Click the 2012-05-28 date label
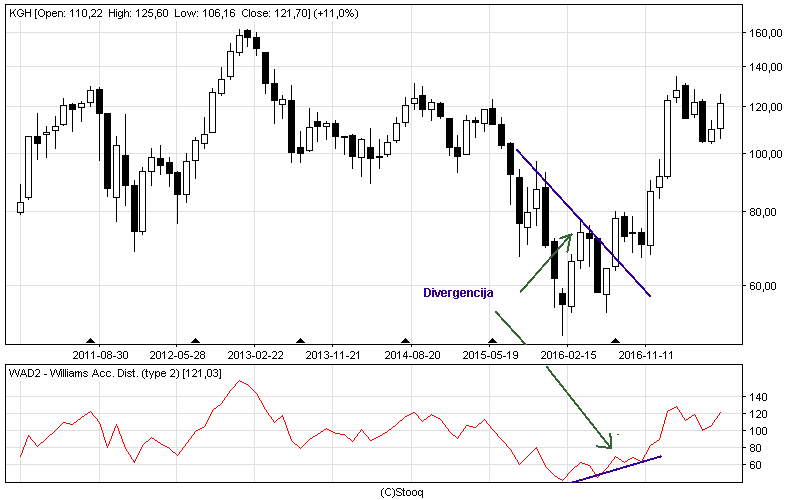This screenshot has width=800, height=500. point(177,355)
